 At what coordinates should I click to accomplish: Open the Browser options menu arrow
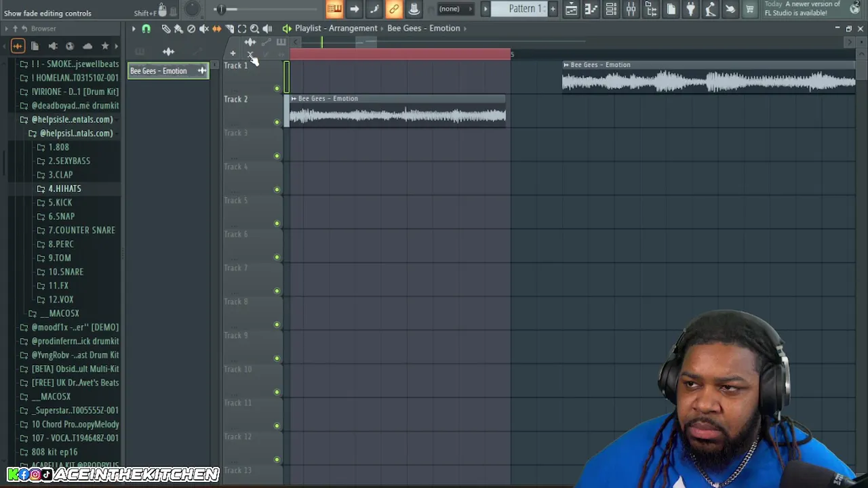6,28
